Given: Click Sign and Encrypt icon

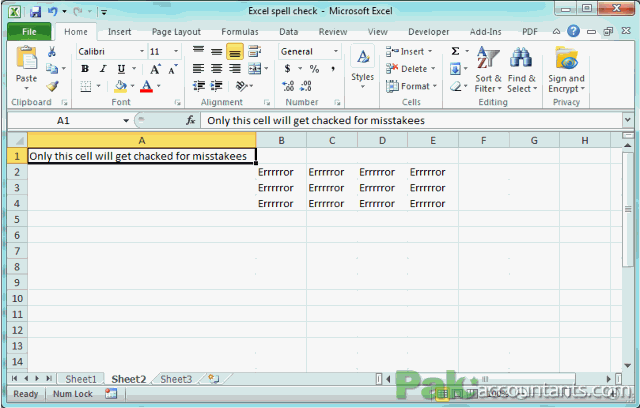Looking at the screenshot, I should pos(567,69).
